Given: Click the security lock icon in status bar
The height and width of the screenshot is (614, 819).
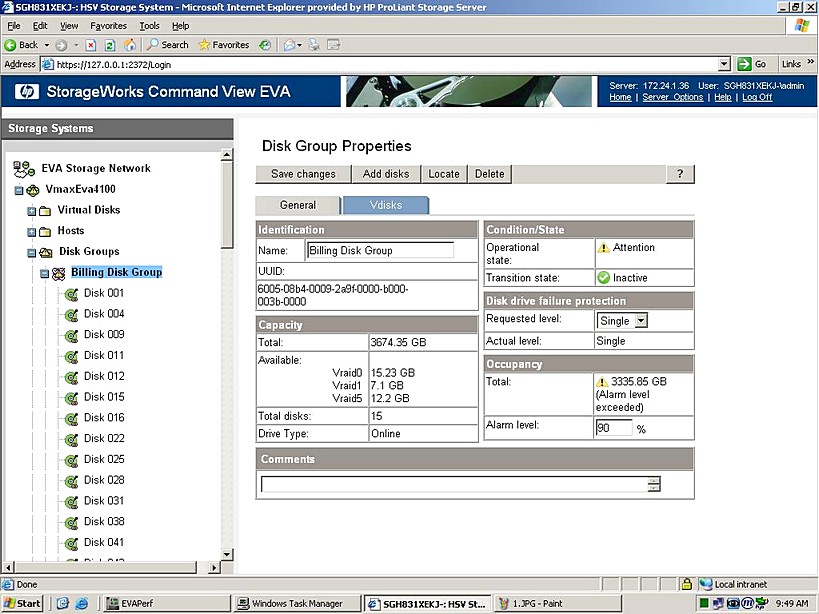Looking at the screenshot, I should 686,584.
